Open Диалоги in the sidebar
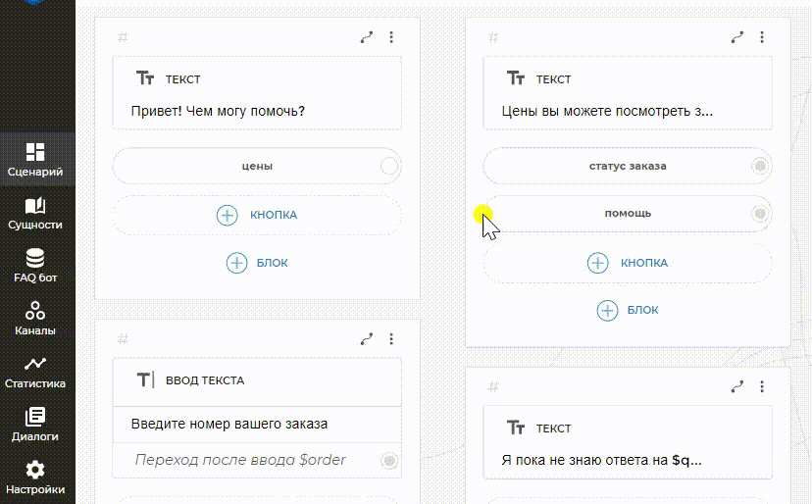Viewport: 812px width, 504px height. coord(35,425)
